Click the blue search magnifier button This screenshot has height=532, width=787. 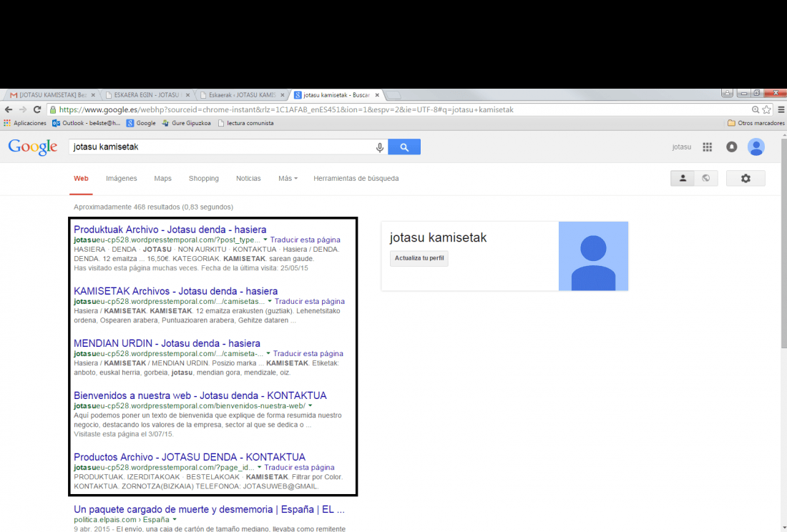[404, 147]
